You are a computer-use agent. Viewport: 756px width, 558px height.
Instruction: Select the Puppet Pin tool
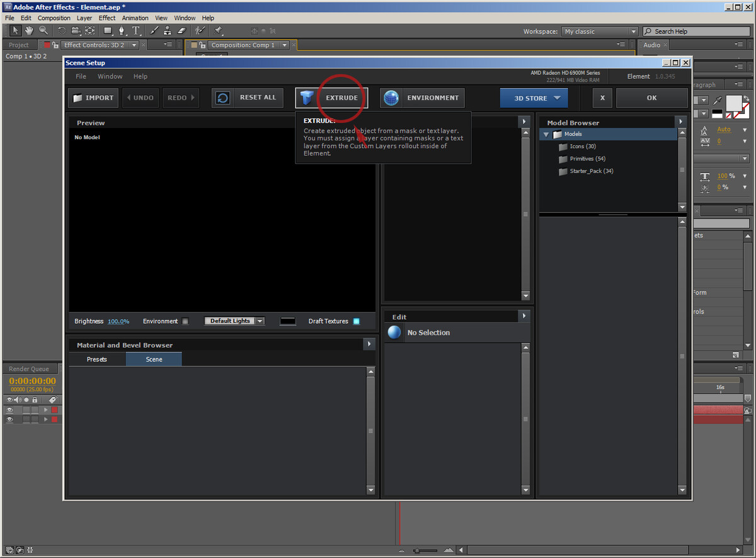point(218,31)
